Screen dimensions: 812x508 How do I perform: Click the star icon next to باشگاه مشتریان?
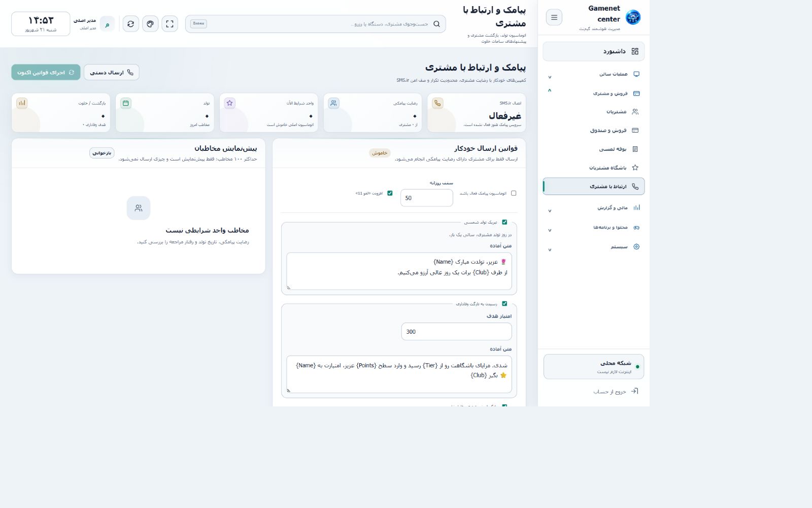pos(635,168)
